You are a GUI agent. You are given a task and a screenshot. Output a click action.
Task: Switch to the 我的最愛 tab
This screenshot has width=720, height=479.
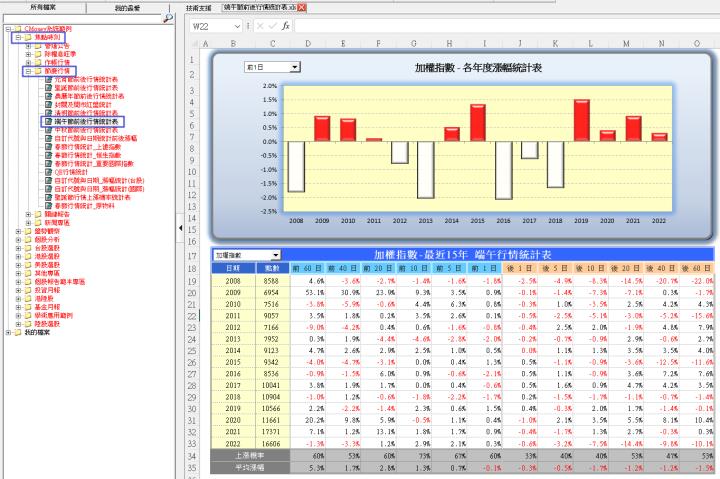click(127, 8)
